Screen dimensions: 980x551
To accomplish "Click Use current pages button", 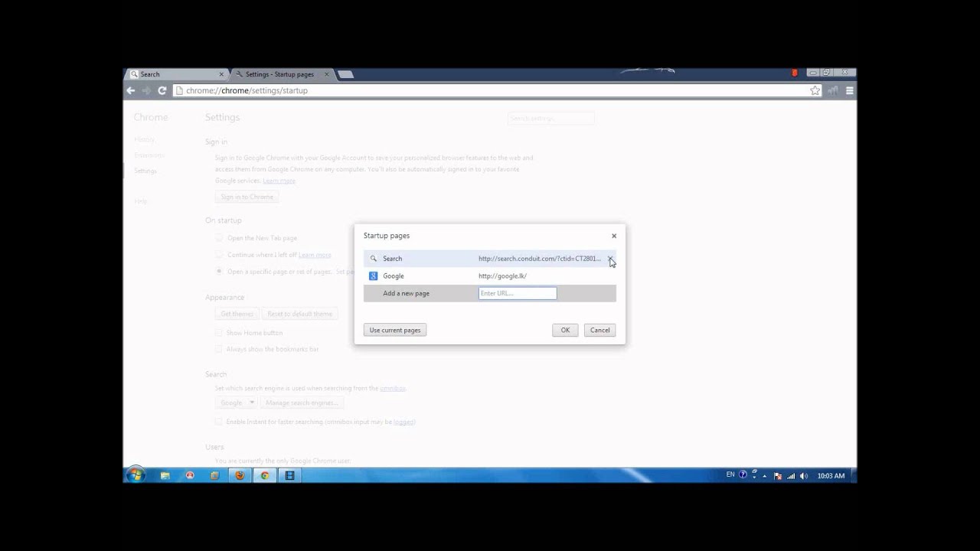I will click(395, 330).
